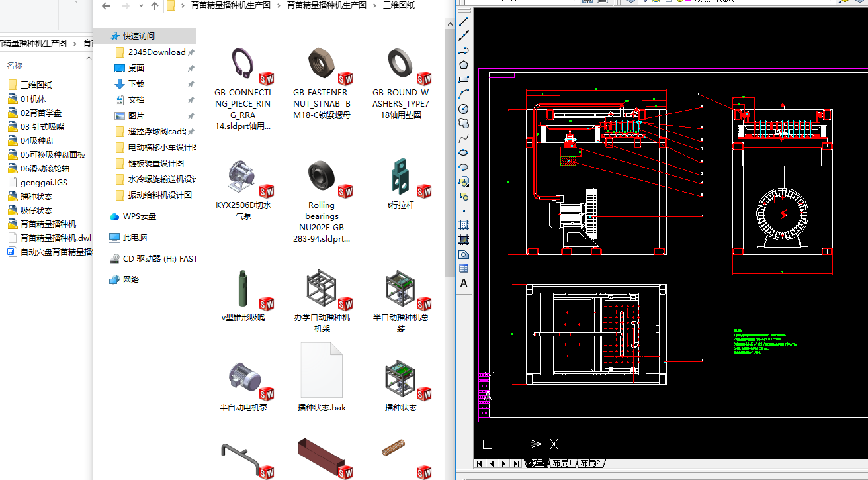This screenshot has width=868, height=480.
Task: Select the Polygon tool
Action: [464, 65]
